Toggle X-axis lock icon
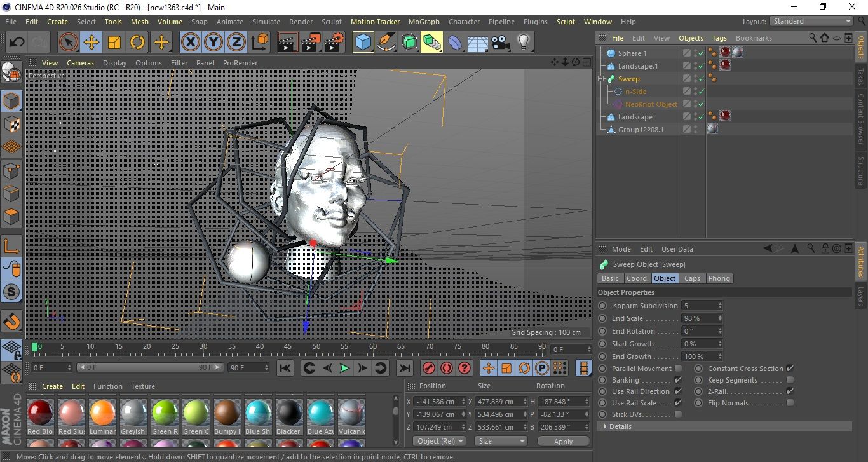The image size is (868, 462). (x=190, y=43)
